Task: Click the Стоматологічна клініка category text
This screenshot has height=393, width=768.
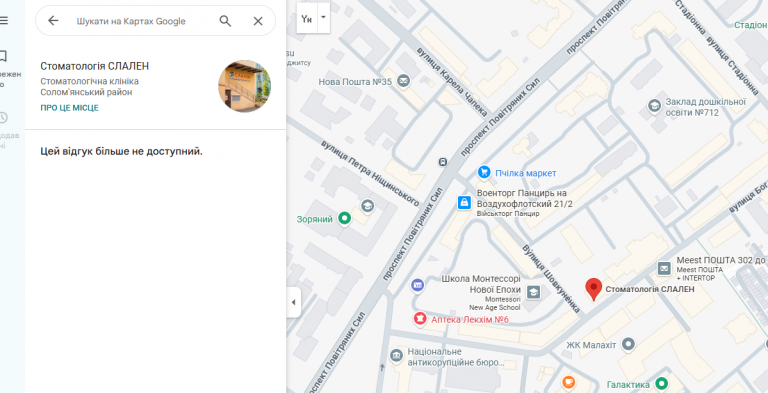Action: 90,81
